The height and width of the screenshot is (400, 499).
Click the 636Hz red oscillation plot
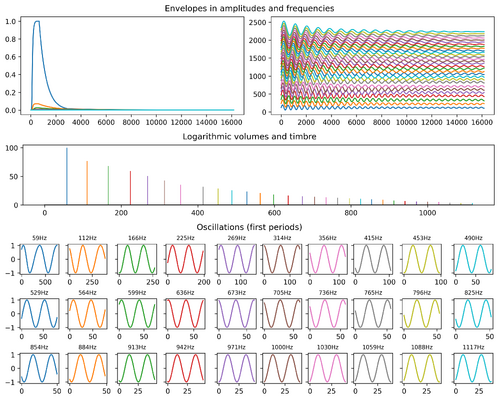pyautogui.click(x=185, y=314)
